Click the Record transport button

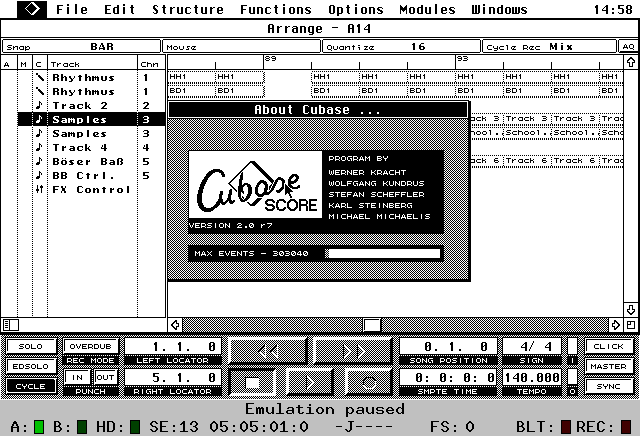click(x=369, y=383)
